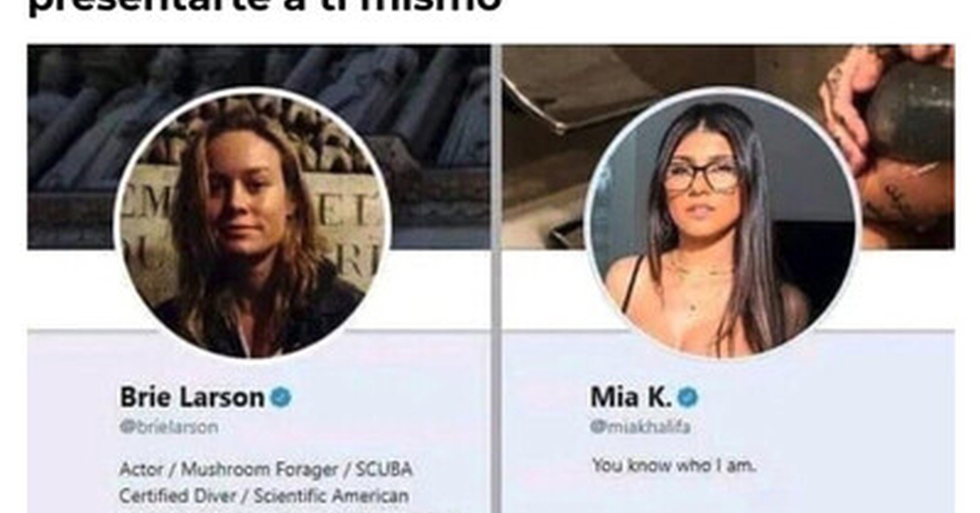Viewport: 980px width, 513px height.
Task: Click Mia K.'s verified badge icon
Action: (687, 397)
